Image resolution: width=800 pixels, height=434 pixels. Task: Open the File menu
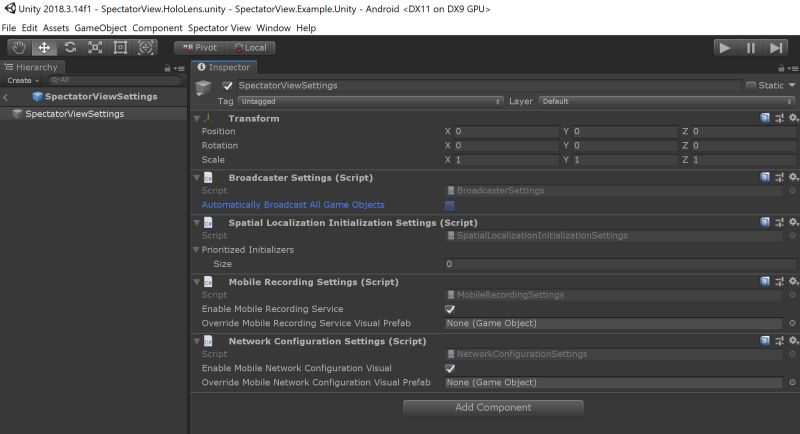coord(9,28)
